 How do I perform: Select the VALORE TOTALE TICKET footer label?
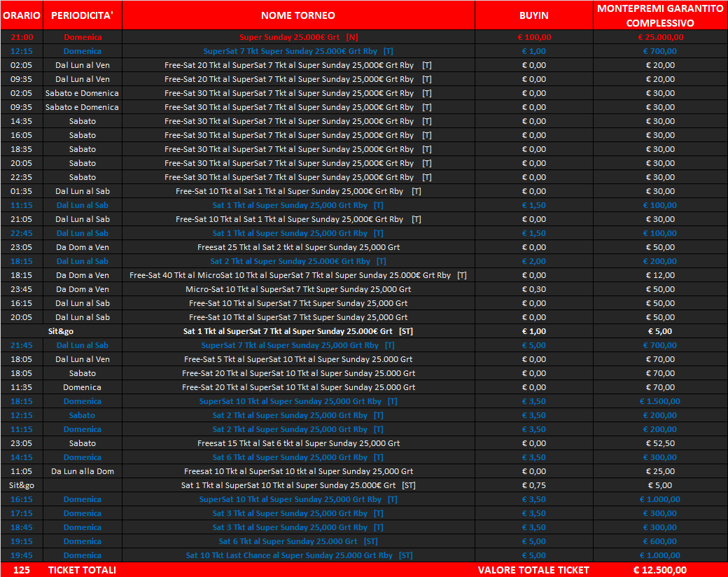(534, 570)
